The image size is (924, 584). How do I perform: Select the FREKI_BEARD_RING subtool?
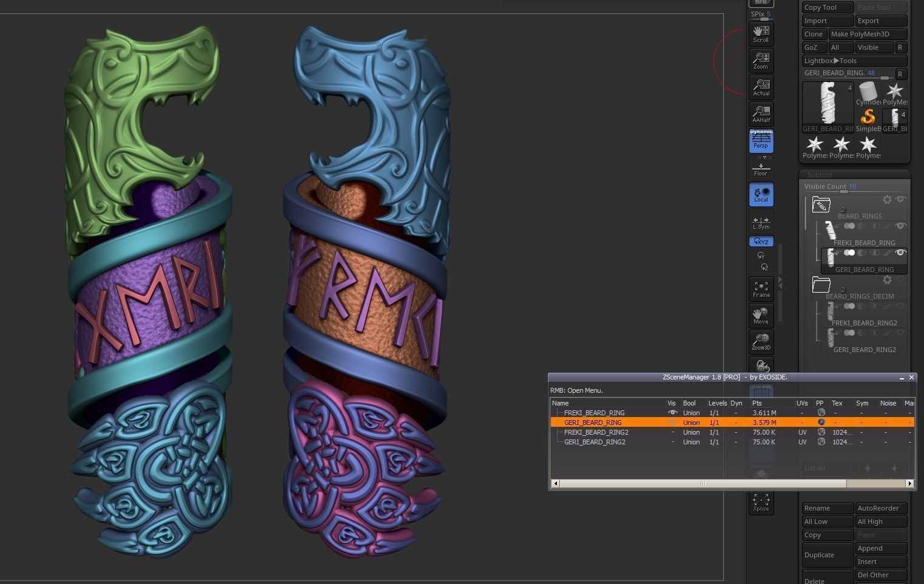point(864,234)
